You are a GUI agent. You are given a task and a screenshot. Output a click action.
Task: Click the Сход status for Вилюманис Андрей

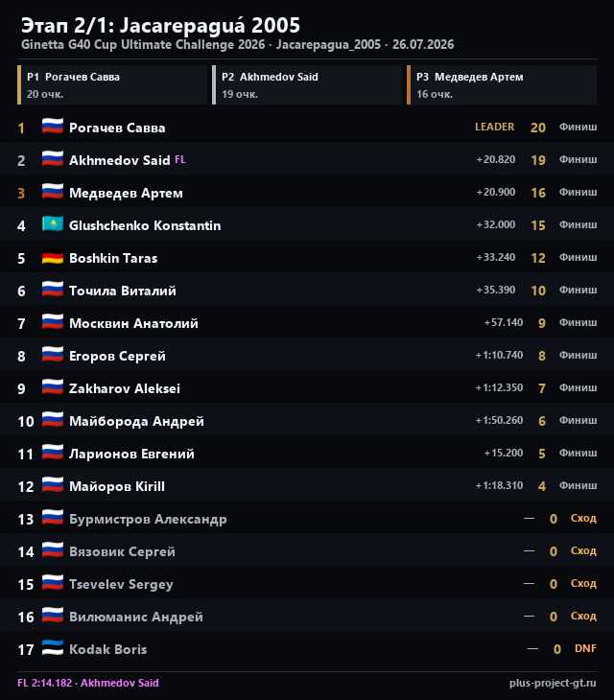click(583, 616)
